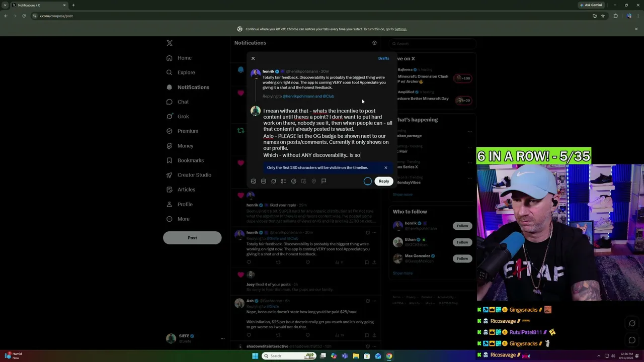Open Money in the sidebar
The image size is (644, 362).
pyautogui.click(x=180, y=146)
